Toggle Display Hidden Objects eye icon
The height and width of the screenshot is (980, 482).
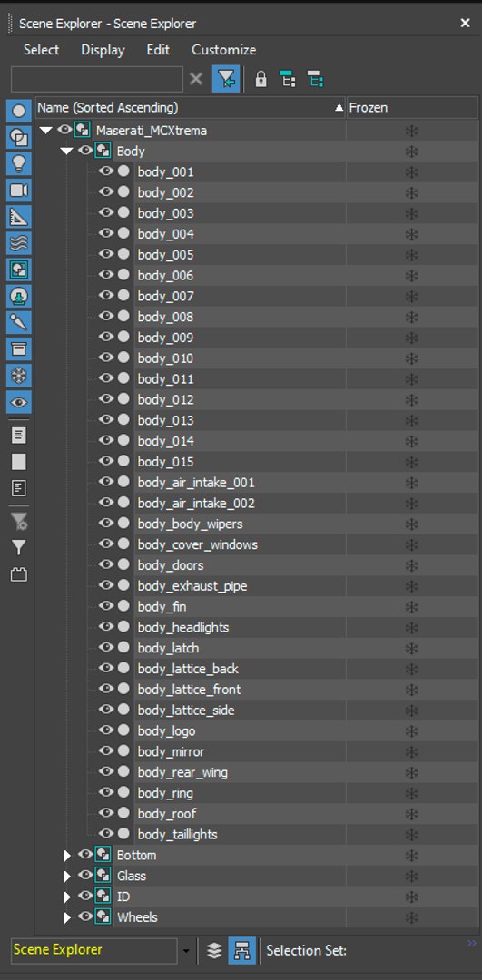click(x=19, y=402)
